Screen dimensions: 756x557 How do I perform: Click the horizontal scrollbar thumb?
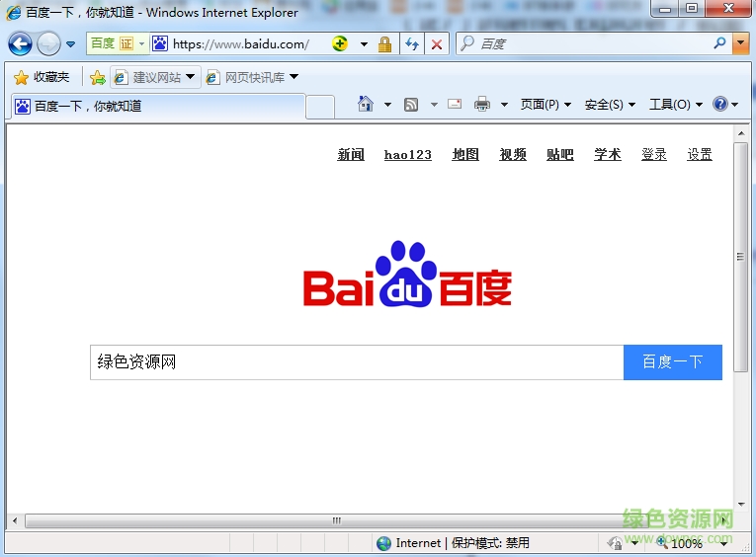pos(336,520)
